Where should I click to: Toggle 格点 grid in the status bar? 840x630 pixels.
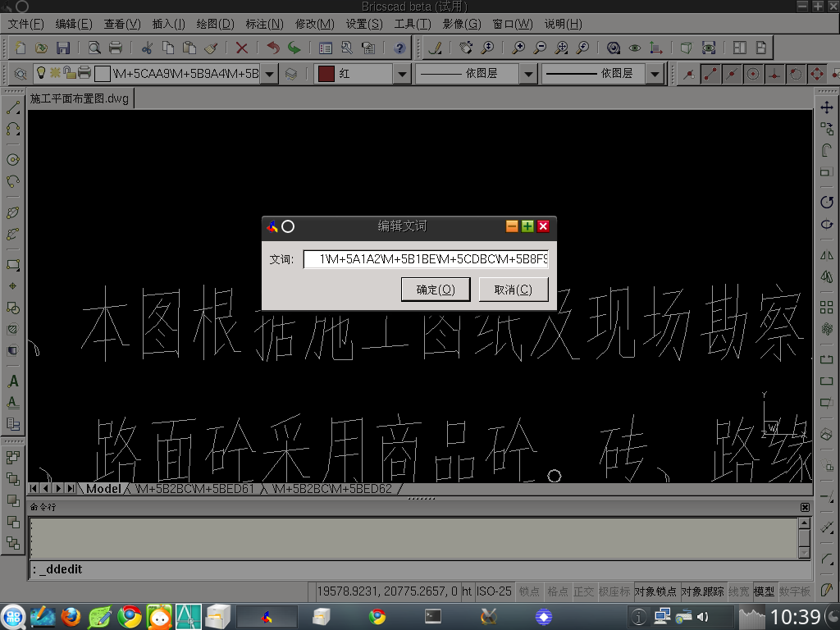(558, 591)
